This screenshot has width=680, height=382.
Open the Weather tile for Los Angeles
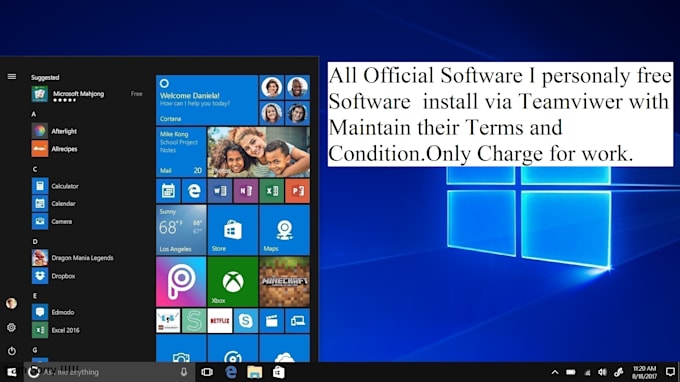click(x=181, y=230)
